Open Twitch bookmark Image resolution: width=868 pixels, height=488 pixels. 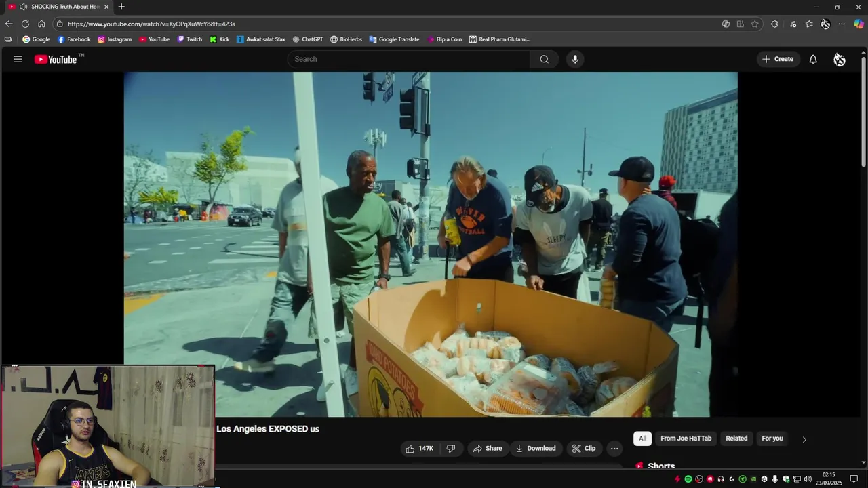tap(190, 39)
